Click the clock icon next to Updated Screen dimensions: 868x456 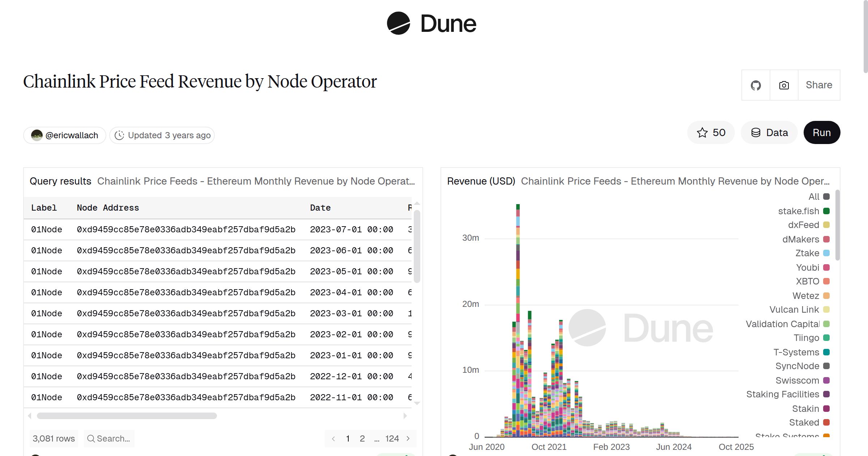point(120,135)
